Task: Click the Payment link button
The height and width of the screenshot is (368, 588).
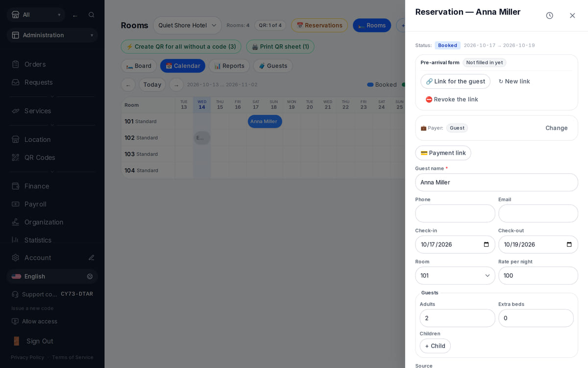Action: 443,153
